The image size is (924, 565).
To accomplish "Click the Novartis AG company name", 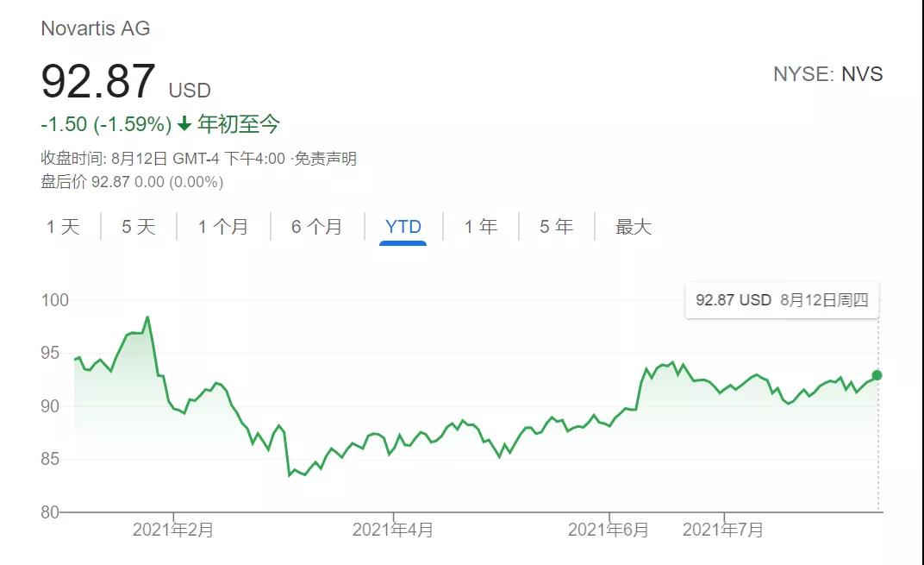I will click(x=96, y=28).
